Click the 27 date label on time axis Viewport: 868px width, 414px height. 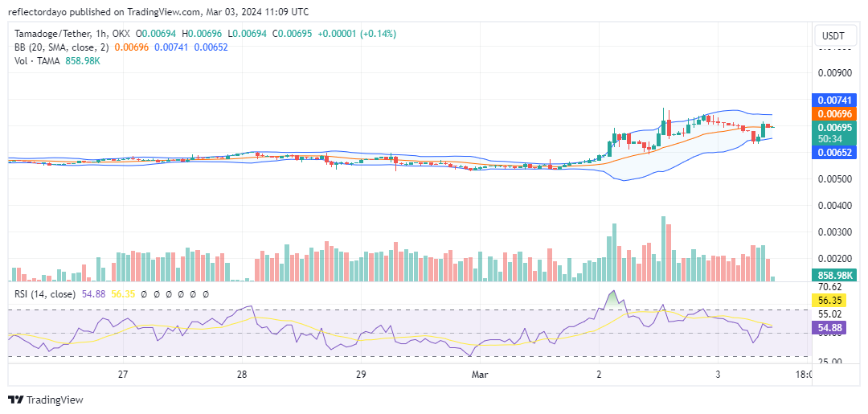point(123,374)
